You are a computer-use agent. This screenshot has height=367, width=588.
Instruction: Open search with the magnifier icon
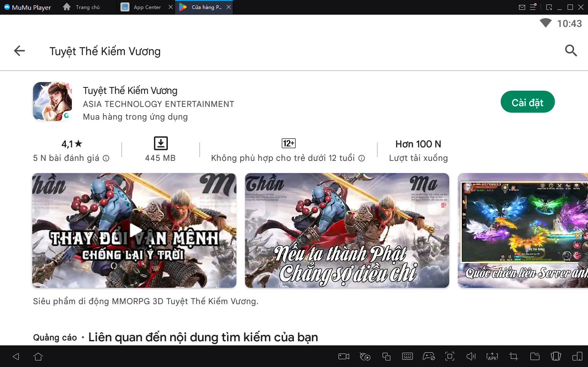coord(570,51)
